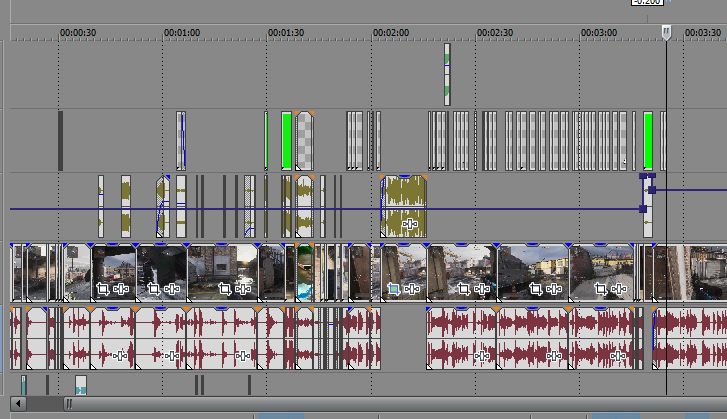Image resolution: width=727 pixels, height=419 pixels.
Task: Select the checkerboard clip beside the green clip
Action: coord(304,141)
